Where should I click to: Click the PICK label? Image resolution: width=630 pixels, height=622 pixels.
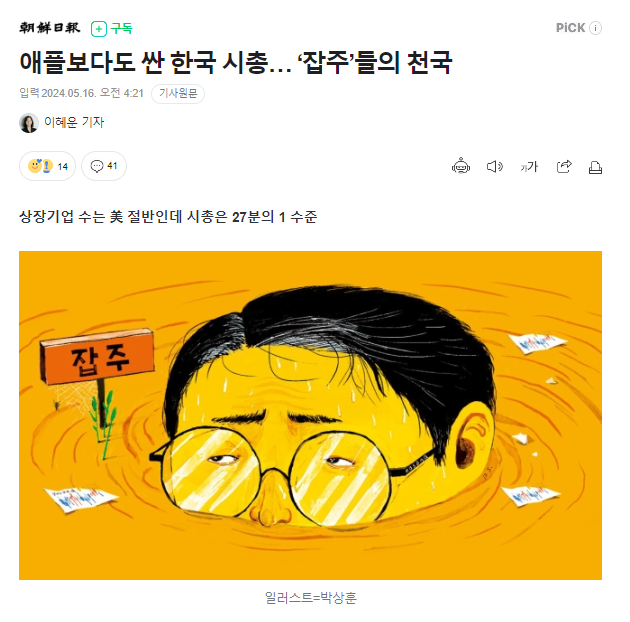click(570, 28)
